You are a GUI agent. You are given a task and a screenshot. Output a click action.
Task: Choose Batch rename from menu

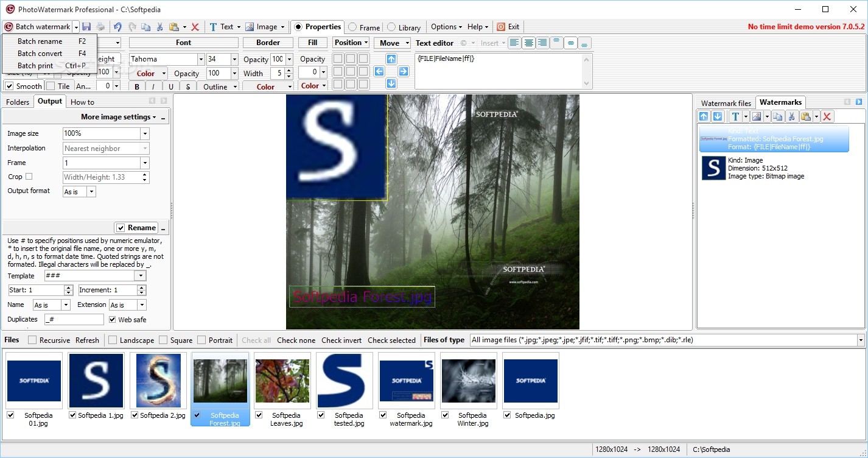[x=49, y=41]
